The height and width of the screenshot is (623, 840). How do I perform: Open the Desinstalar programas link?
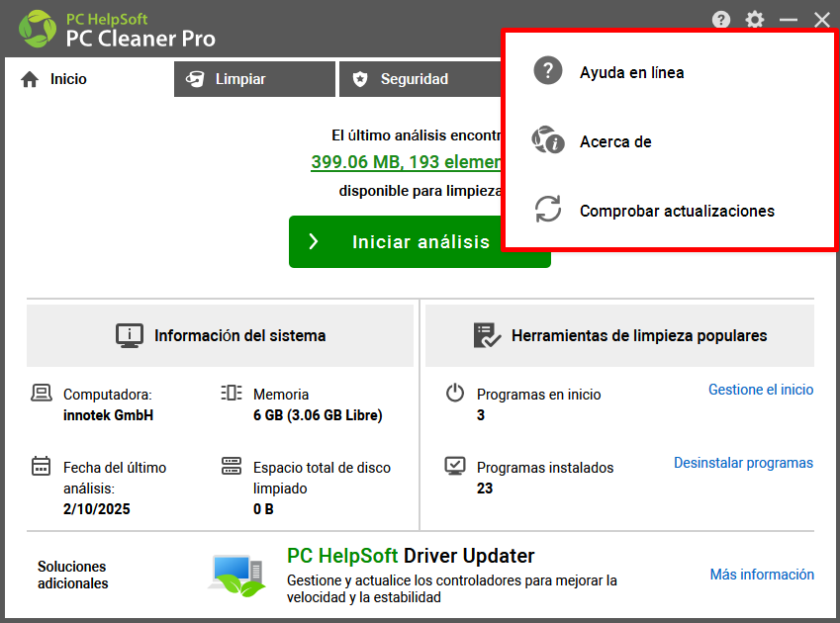tap(743, 463)
